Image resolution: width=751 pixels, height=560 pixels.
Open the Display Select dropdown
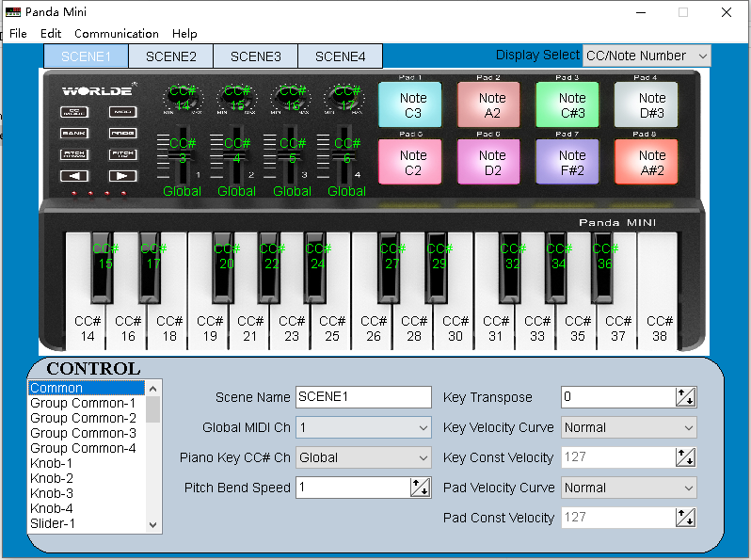[647, 56]
